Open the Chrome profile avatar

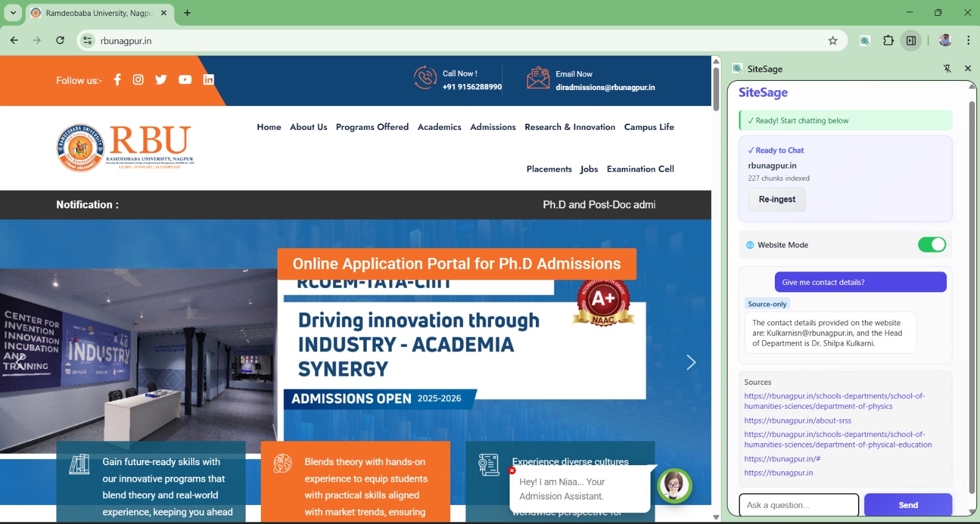tap(945, 40)
